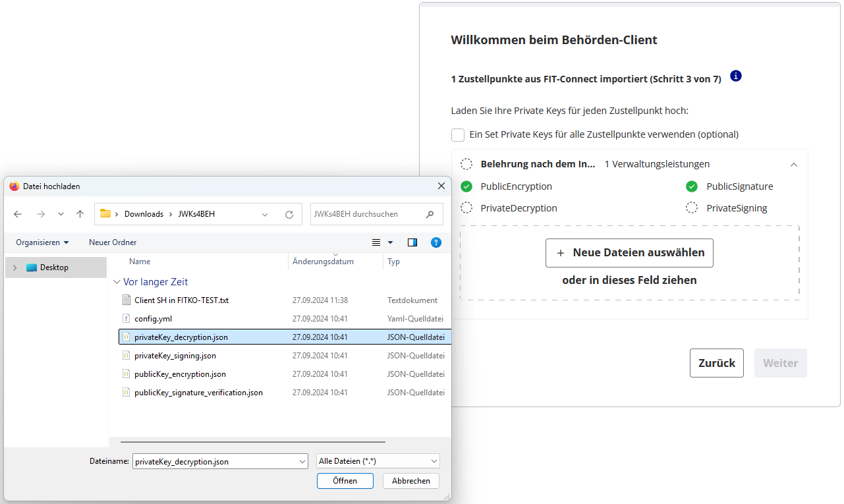Click Neuer Ordner in toolbar

pyautogui.click(x=113, y=242)
